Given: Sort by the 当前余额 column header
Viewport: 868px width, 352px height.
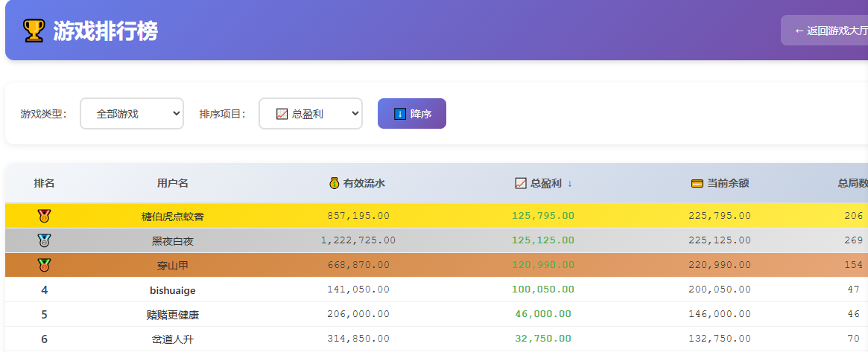Looking at the screenshot, I should pyautogui.click(x=727, y=183).
